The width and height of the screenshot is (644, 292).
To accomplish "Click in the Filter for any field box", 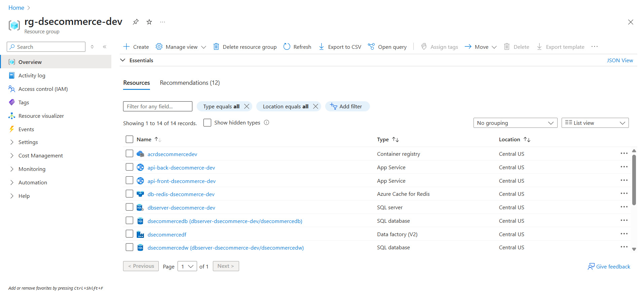I will point(157,106).
